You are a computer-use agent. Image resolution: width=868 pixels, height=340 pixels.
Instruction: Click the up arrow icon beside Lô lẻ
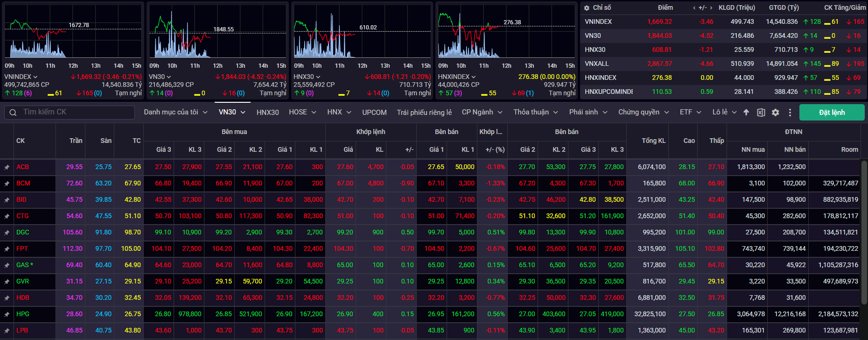tap(746, 112)
